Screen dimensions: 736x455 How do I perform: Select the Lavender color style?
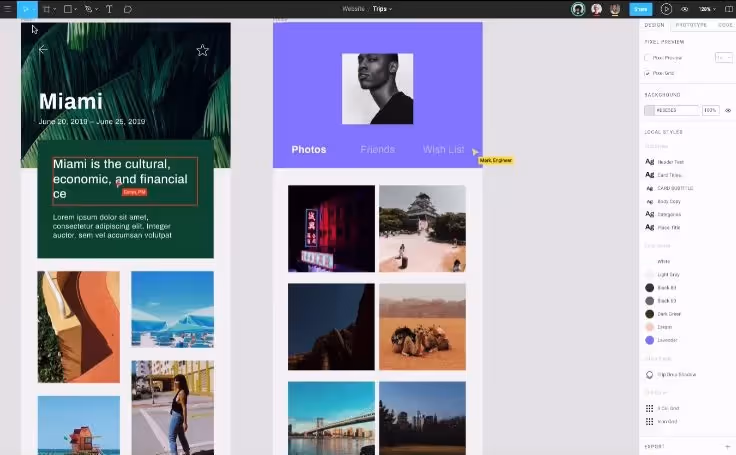coord(661,340)
